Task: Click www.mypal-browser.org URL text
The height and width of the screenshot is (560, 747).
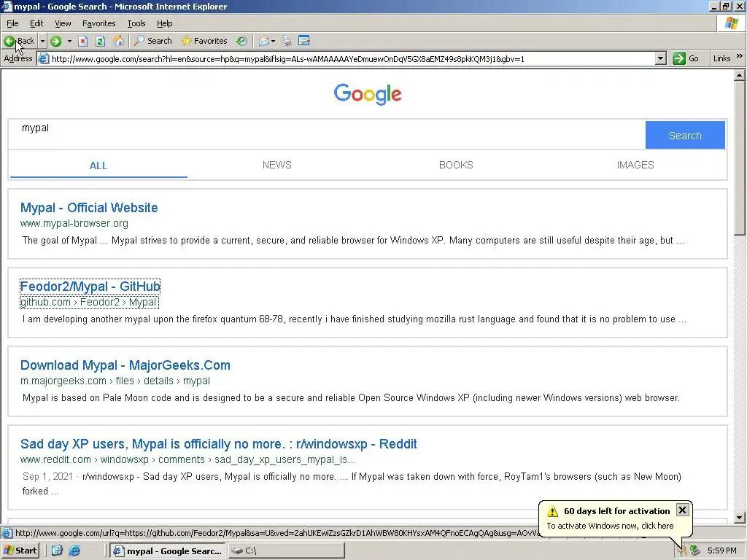Action: pyautogui.click(x=74, y=223)
